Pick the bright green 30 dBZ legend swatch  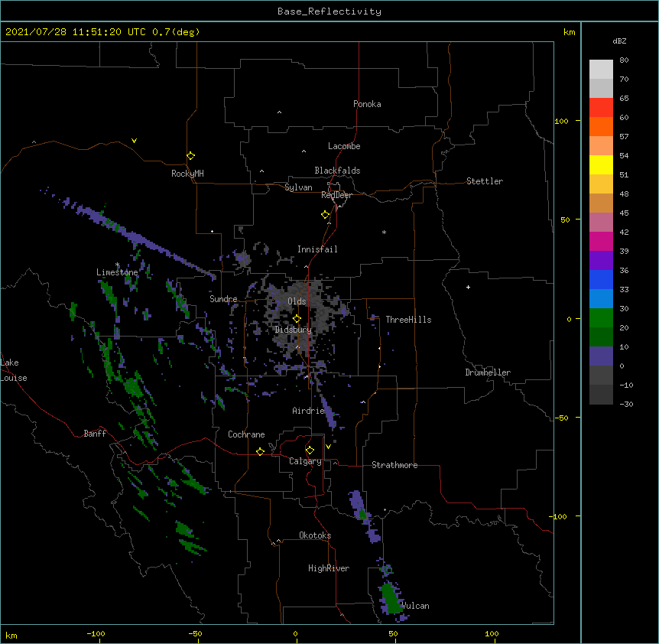point(601,318)
